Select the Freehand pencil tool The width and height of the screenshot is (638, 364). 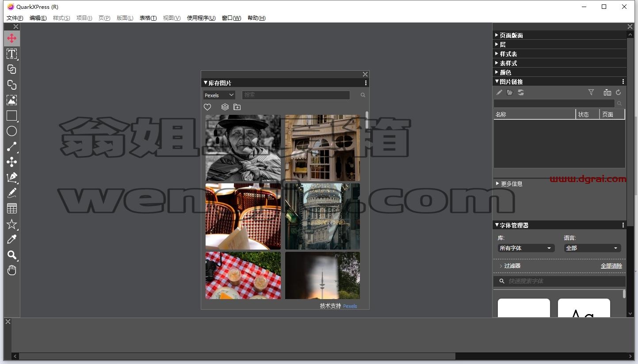click(x=12, y=193)
